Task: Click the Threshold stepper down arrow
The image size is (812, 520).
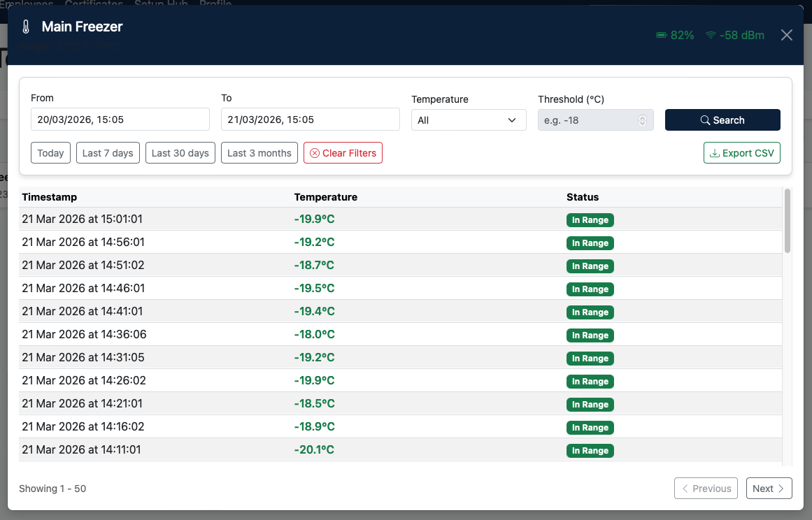Action: click(x=642, y=124)
